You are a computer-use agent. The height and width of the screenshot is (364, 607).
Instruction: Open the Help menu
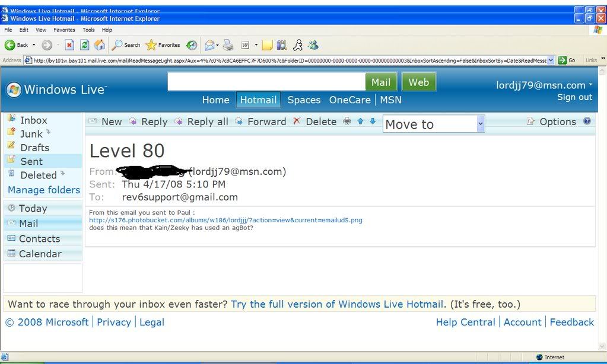pos(107,30)
